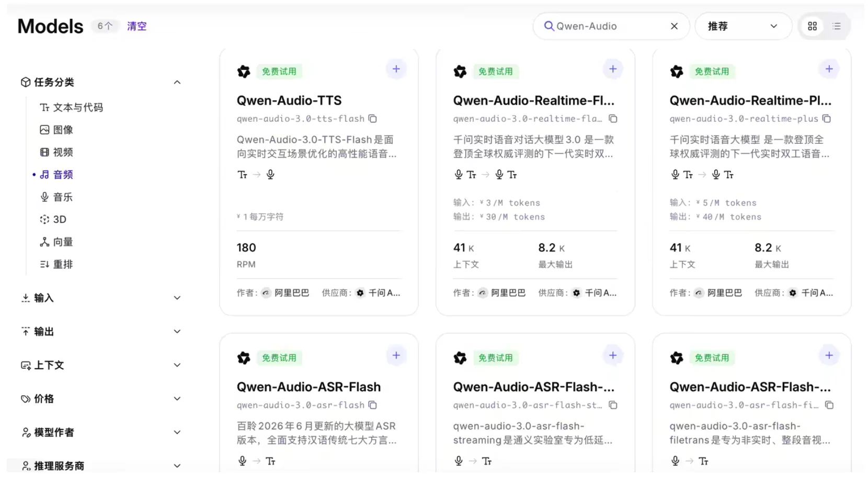The image size is (868, 480).
Task: Add the asr-flash-filetrans model with plus button
Action: coord(829,356)
